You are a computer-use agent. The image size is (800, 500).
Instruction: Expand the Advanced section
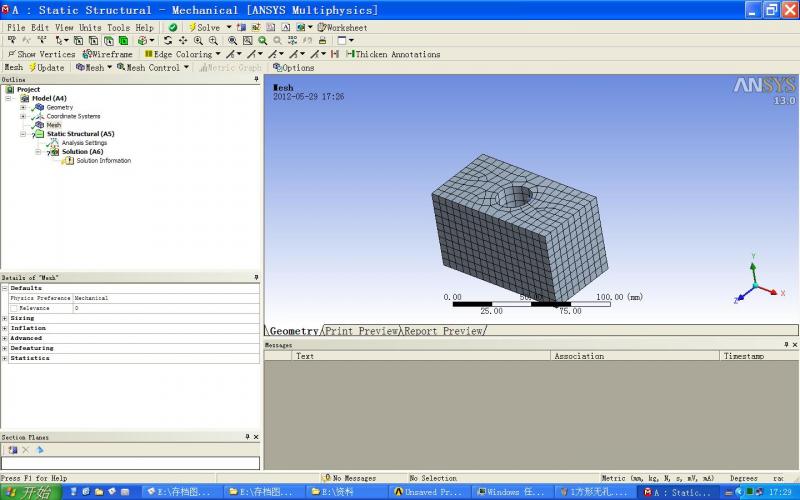(x=5, y=338)
